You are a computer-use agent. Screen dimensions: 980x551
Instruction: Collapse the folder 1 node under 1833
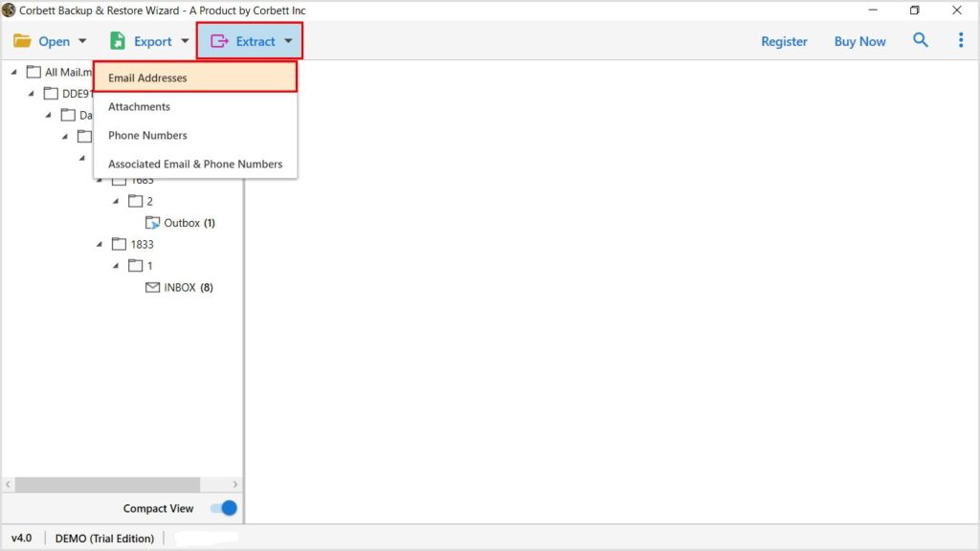(x=116, y=266)
